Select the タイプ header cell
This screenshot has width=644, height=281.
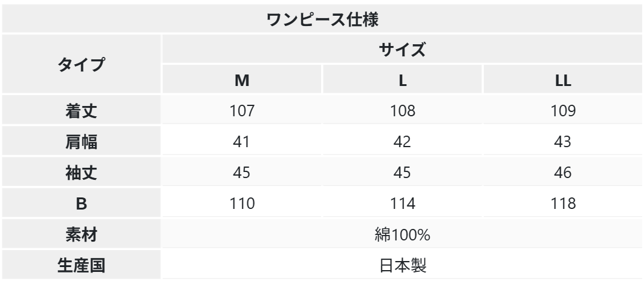81,64
